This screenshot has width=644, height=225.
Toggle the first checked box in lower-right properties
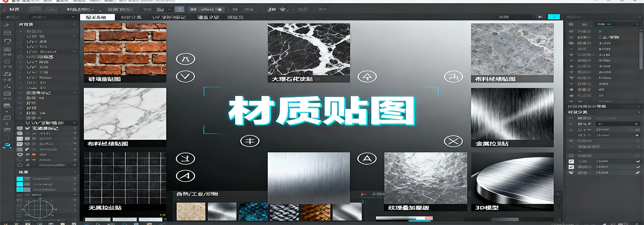click(x=571, y=161)
